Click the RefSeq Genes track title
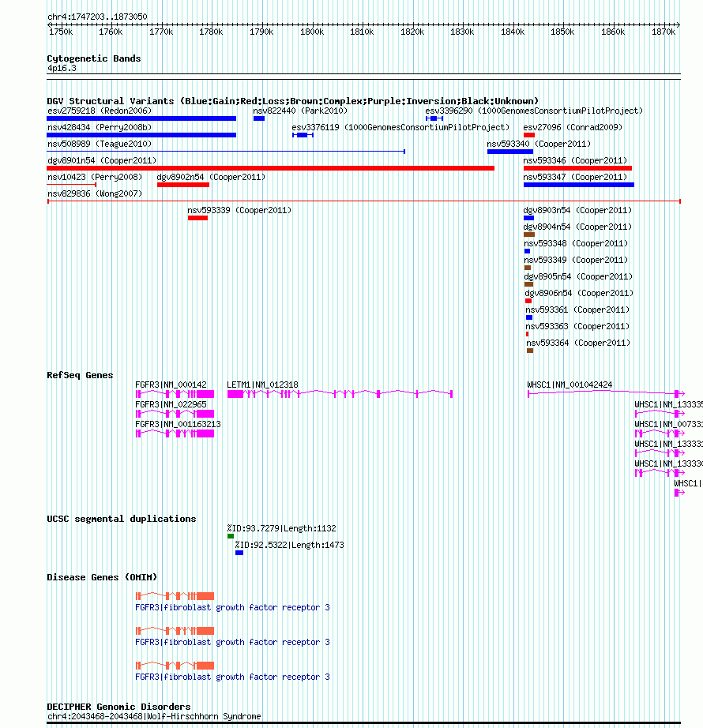 tap(80, 375)
